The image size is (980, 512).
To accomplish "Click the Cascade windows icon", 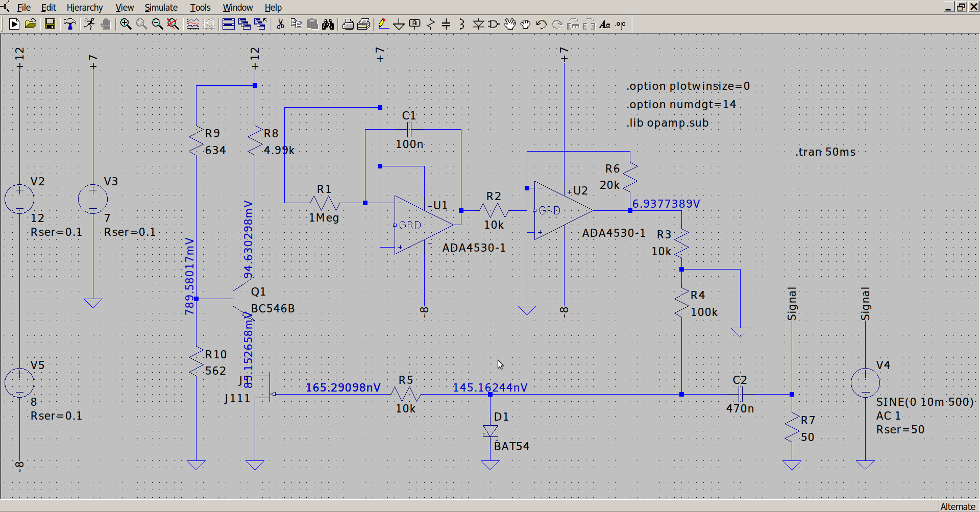I will (x=244, y=24).
